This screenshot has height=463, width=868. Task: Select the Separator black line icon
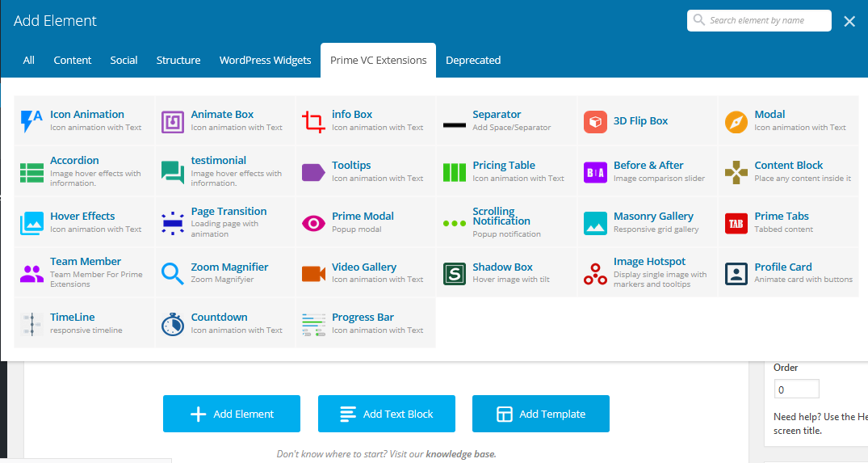pos(455,125)
